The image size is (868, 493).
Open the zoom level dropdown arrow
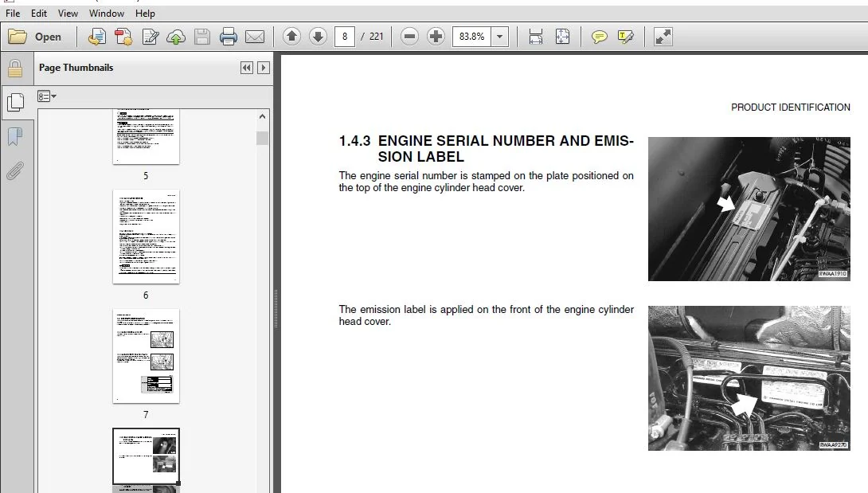point(500,37)
